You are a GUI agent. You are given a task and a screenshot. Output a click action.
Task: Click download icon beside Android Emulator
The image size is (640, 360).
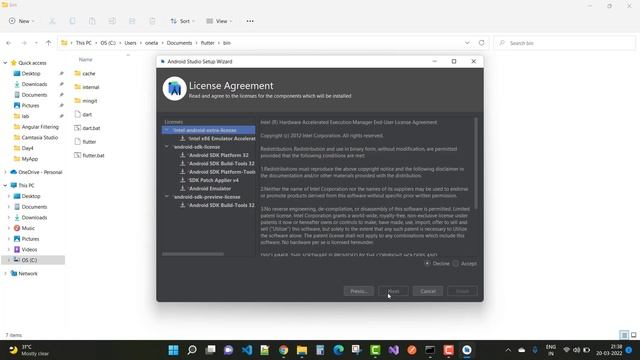click(x=182, y=189)
